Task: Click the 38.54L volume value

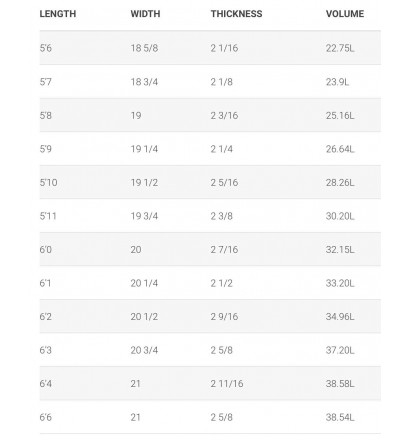Action: tap(340, 417)
